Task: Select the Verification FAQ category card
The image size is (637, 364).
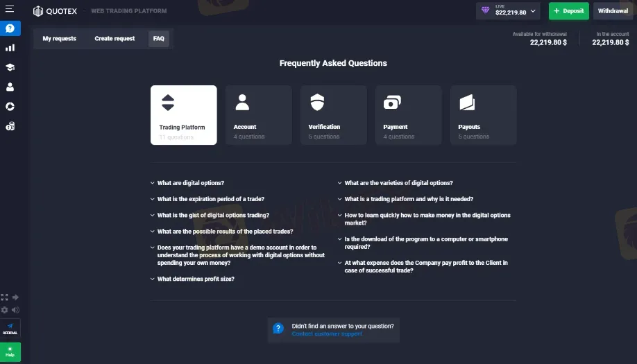Action: tap(334, 115)
